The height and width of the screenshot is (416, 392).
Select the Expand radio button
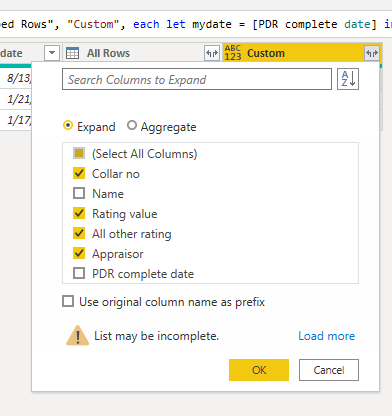pyautogui.click(x=68, y=126)
